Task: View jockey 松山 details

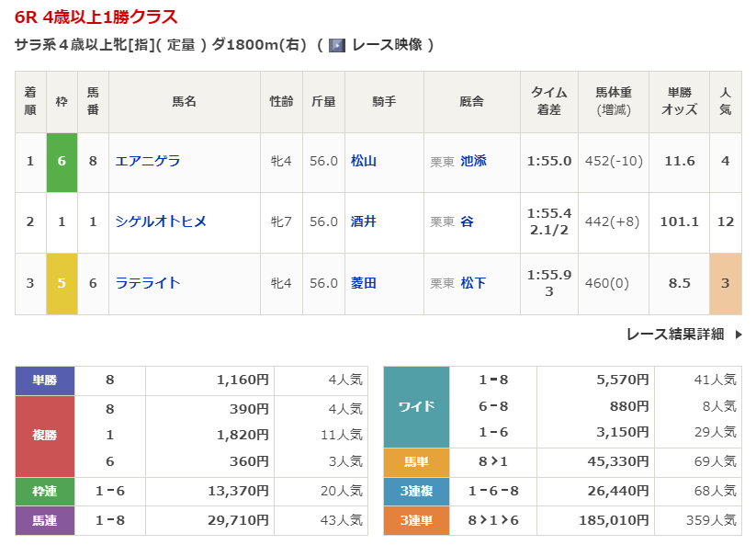Action: (x=364, y=161)
